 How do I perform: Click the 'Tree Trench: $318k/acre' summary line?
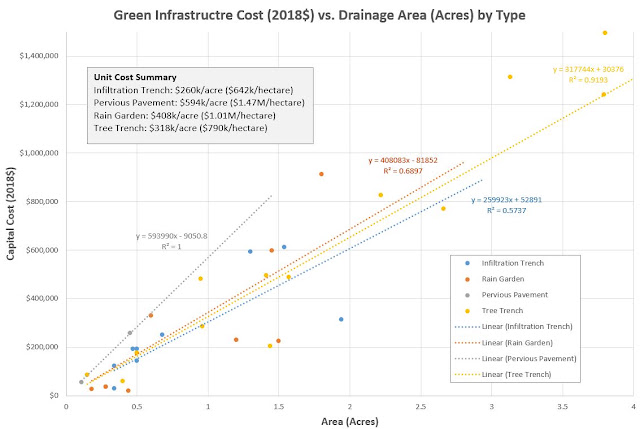pyautogui.click(x=180, y=128)
